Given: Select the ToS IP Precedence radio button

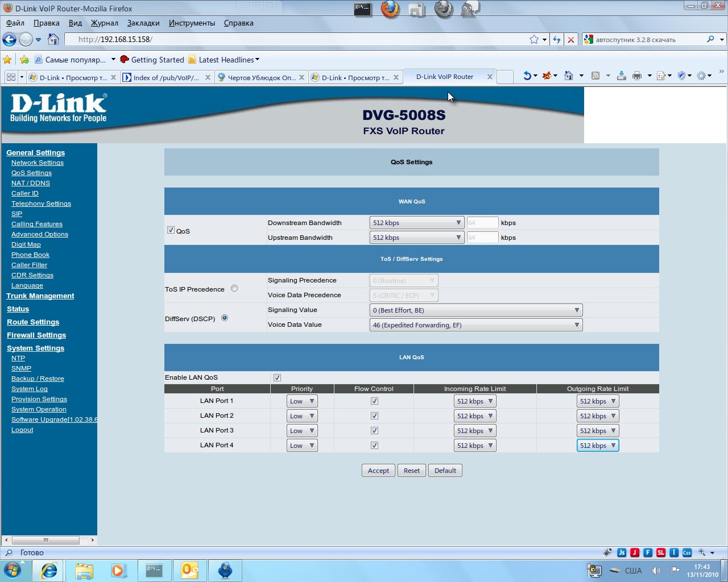Looking at the screenshot, I should [x=234, y=289].
